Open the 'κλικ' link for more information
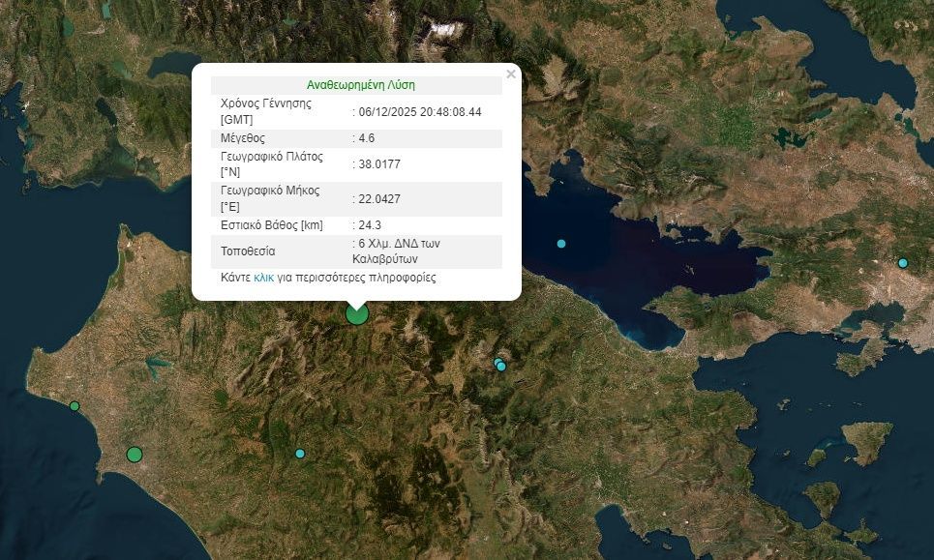 (x=264, y=278)
